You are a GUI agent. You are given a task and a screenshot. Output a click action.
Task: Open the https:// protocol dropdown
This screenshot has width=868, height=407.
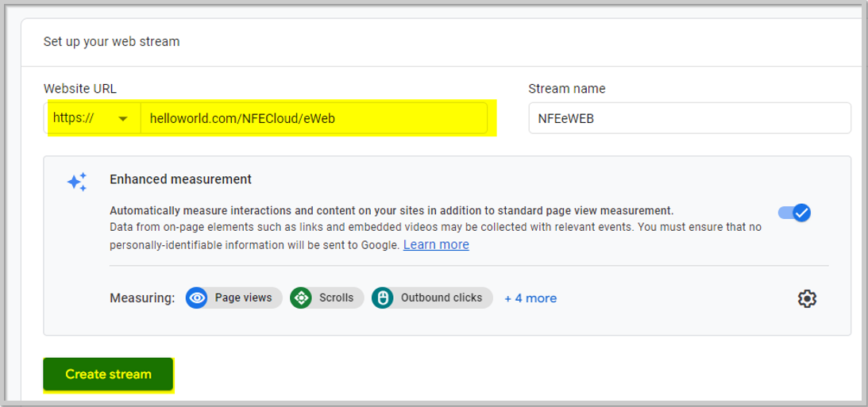pyautogui.click(x=92, y=118)
